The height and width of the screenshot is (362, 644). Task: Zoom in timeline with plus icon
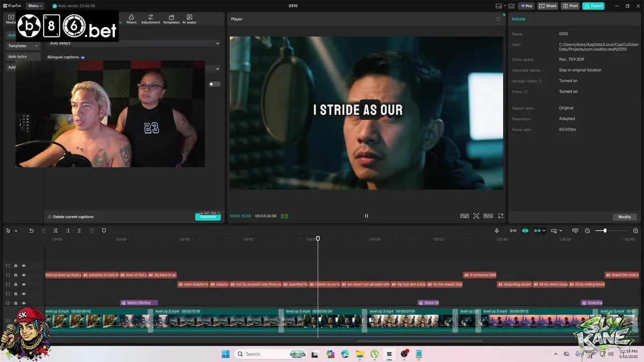coord(635,231)
